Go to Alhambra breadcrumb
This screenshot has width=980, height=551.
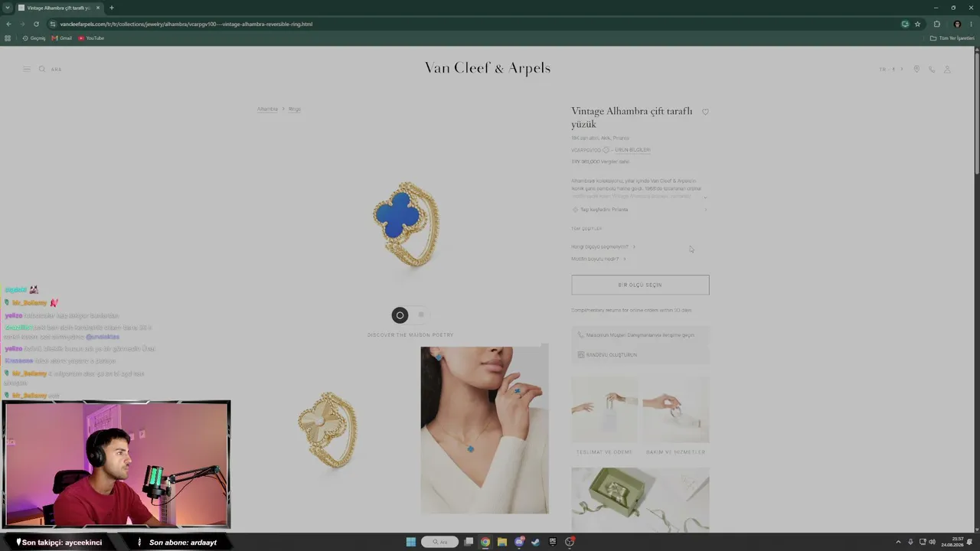(267, 109)
